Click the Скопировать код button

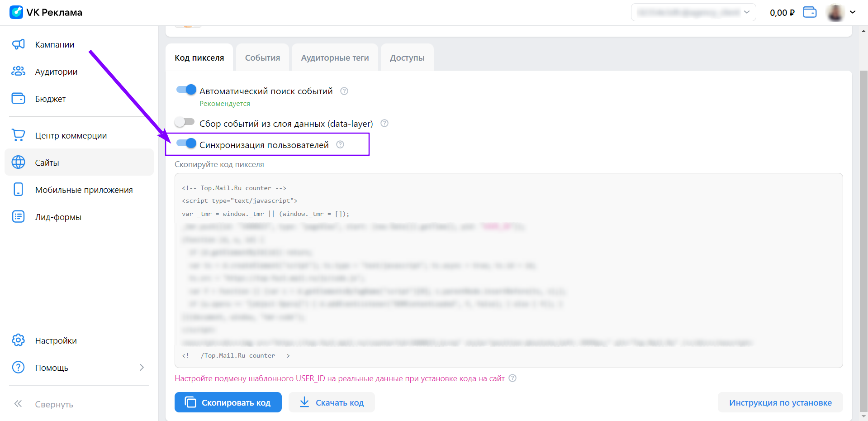pyautogui.click(x=228, y=402)
